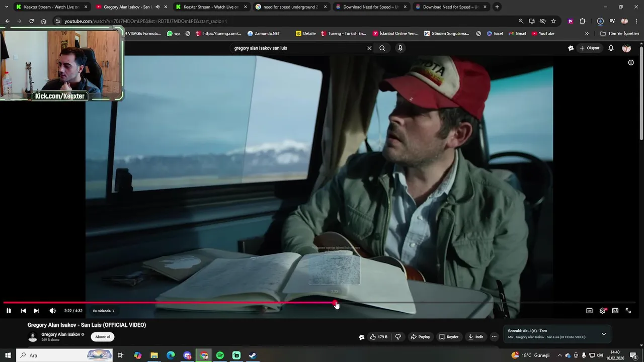The height and width of the screenshot is (362, 644).
Task: Click the crossed-eye icon in address bar
Action: 542,21
